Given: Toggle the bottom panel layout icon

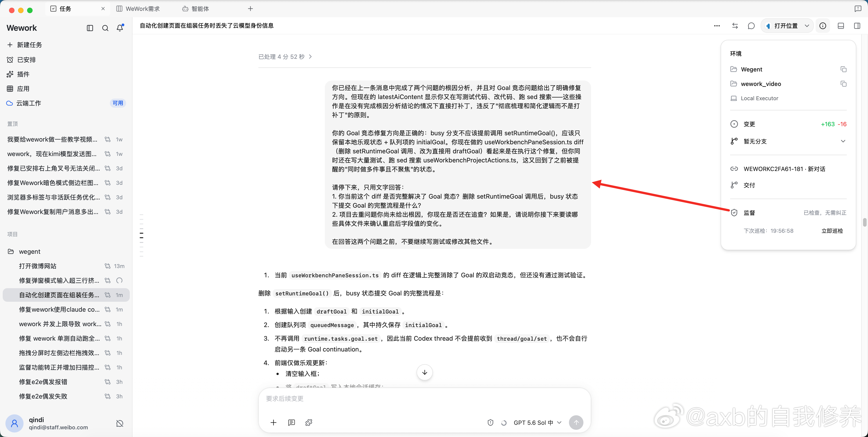Looking at the screenshot, I should [x=841, y=26].
